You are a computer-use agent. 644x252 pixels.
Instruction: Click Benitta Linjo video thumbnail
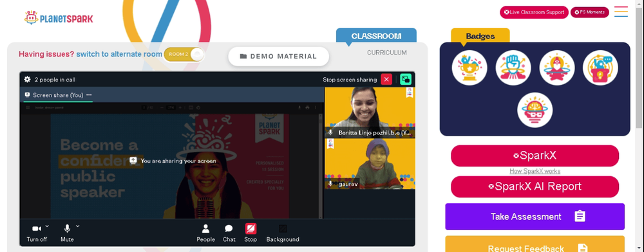click(370, 113)
